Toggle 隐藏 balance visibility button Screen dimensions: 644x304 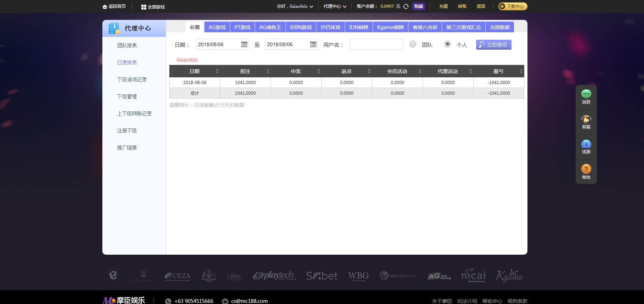pos(418,6)
